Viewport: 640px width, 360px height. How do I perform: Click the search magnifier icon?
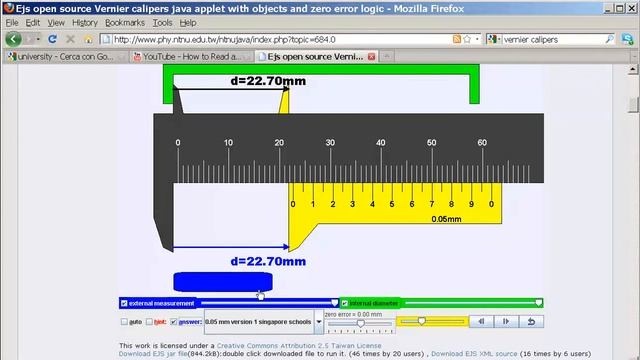point(609,39)
